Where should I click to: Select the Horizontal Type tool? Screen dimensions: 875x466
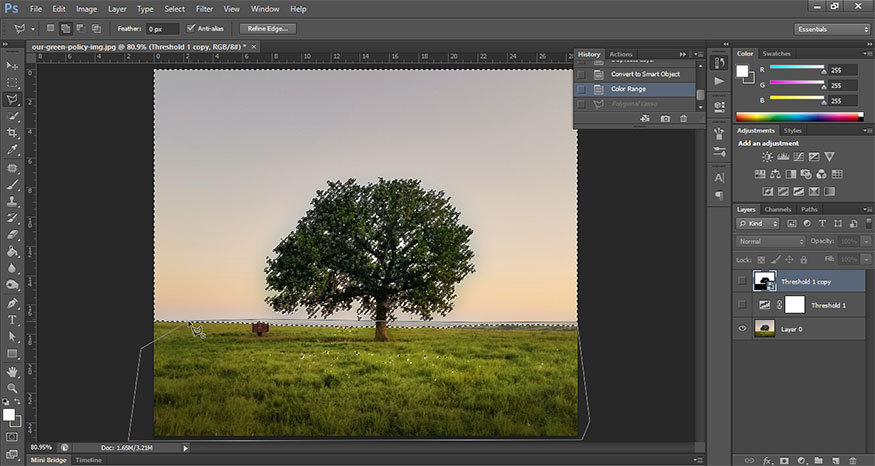click(13, 320)
